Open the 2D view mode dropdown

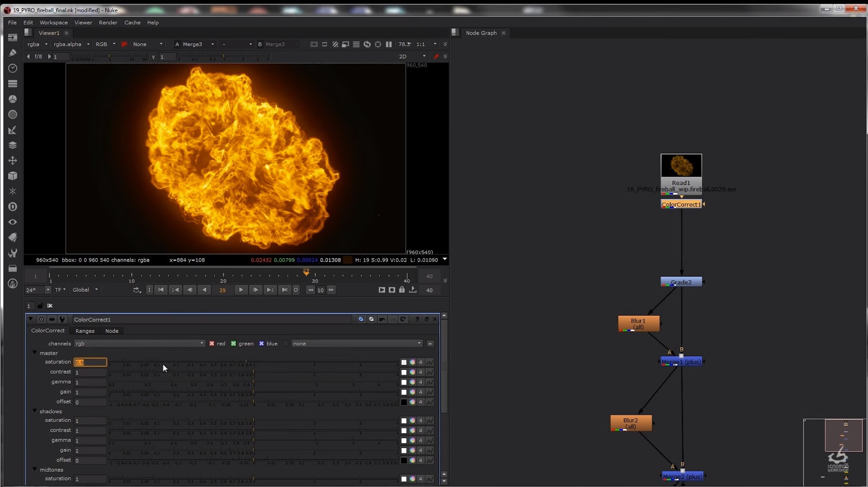(412, 56)
